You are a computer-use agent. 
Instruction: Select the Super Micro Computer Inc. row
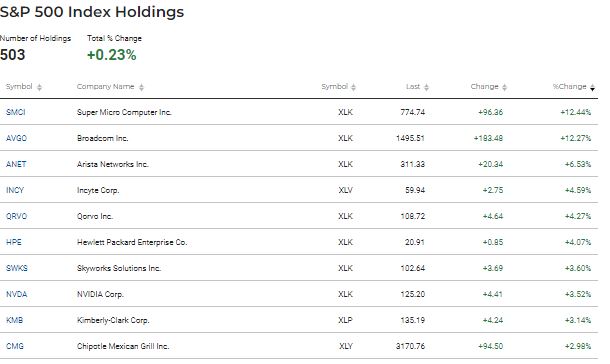coord(299,112)
